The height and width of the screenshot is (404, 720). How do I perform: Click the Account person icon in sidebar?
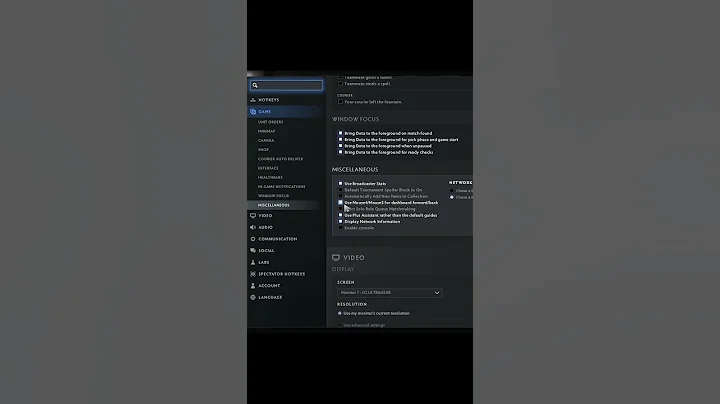coord(253,286)
